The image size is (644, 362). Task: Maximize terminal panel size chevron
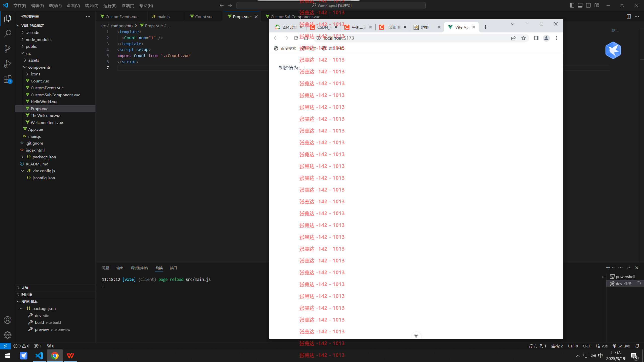[x=628, y=268]
